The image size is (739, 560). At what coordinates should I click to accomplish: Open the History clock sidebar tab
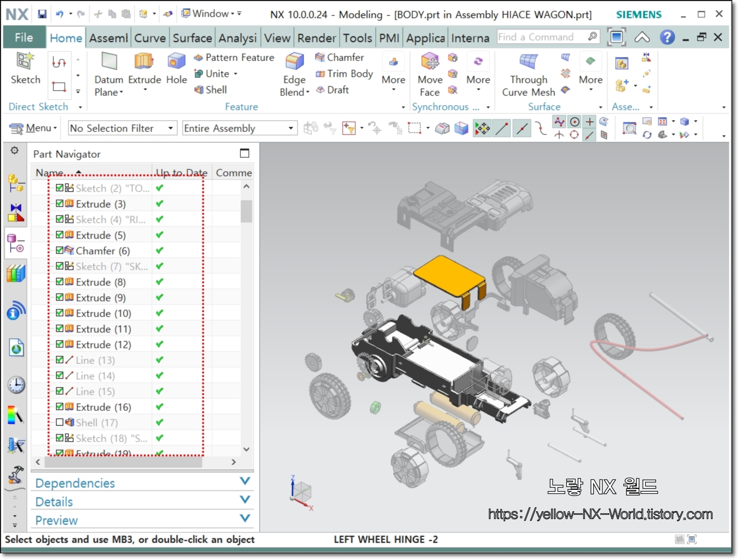click(16, 385)
